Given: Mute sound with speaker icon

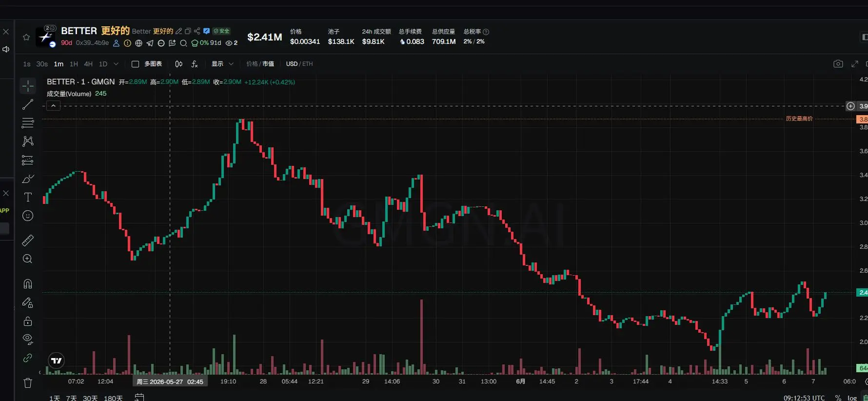Looking at the screenshot, I should click(6, 49).
